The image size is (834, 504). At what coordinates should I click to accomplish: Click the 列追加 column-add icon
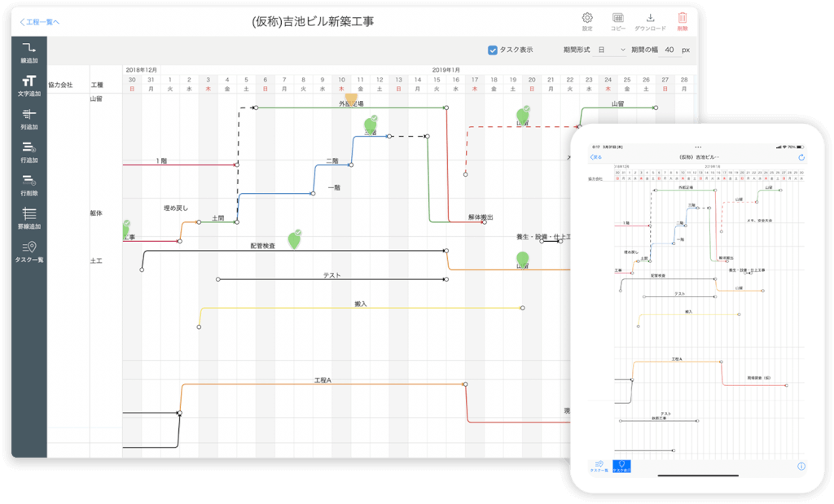click(29, 119)
